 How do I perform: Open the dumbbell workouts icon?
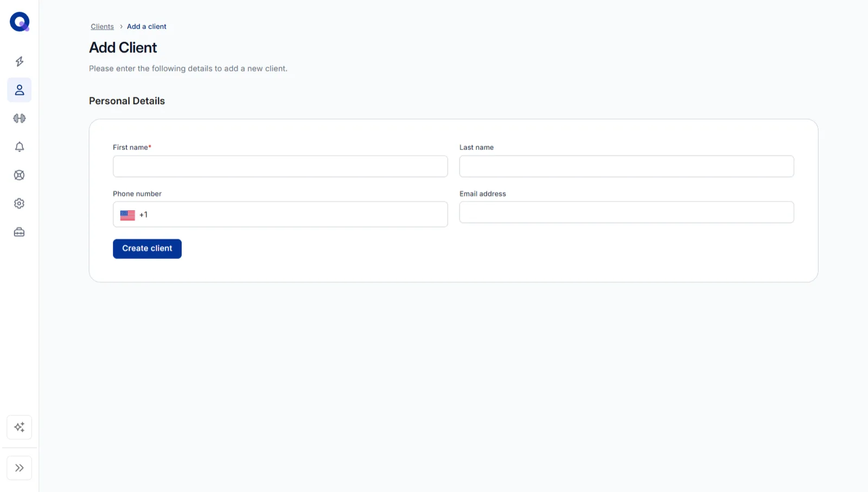coord(20,118)
